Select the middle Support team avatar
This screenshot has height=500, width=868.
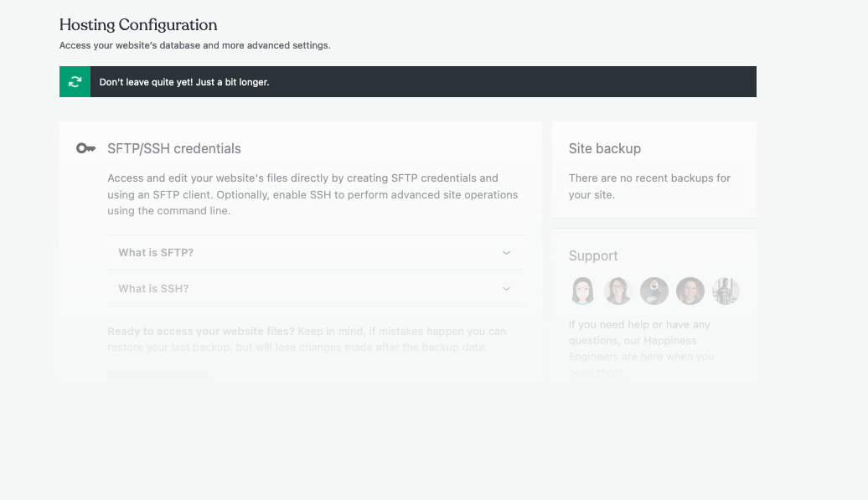654,291
